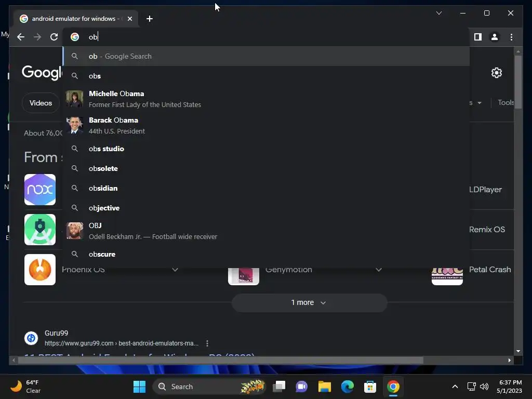Click the scroll-down arrow of vertical scrollbar
Screen dimensions: 532x399
pos(518,352)
